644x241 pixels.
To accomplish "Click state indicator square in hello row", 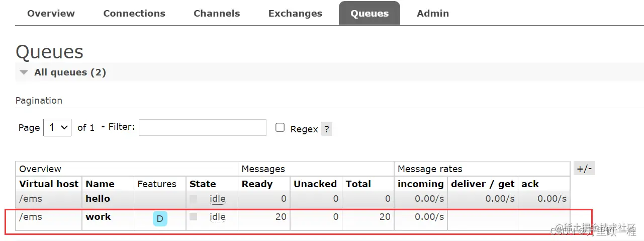I will [x=194, y=199].
